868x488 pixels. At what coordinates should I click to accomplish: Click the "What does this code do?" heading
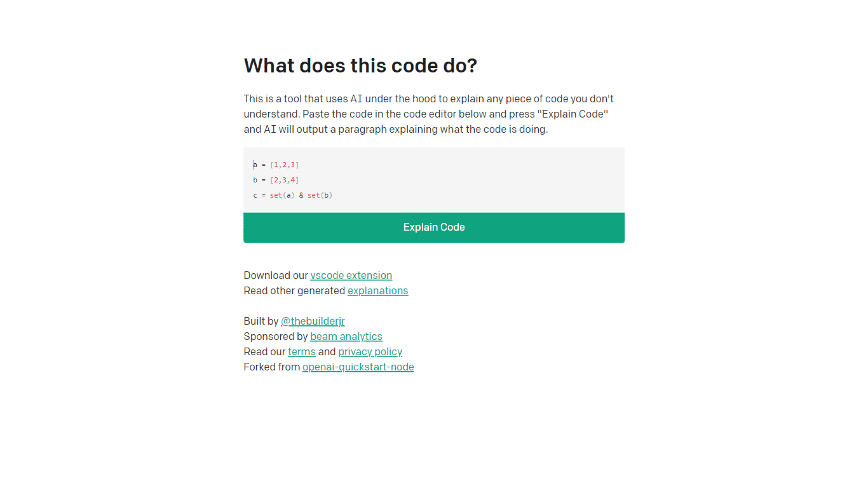tap(360, 65)
